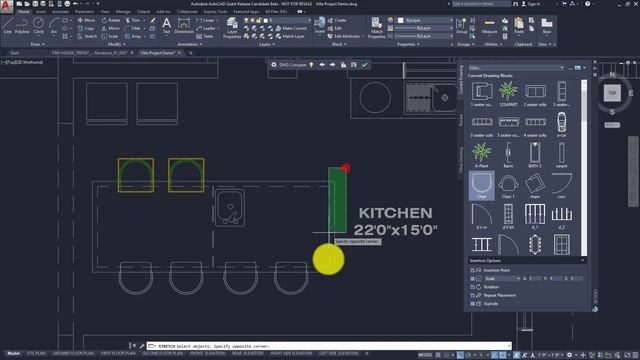Go to next change in DWG Compare
640x360 pixels.
tap(333, 65)
